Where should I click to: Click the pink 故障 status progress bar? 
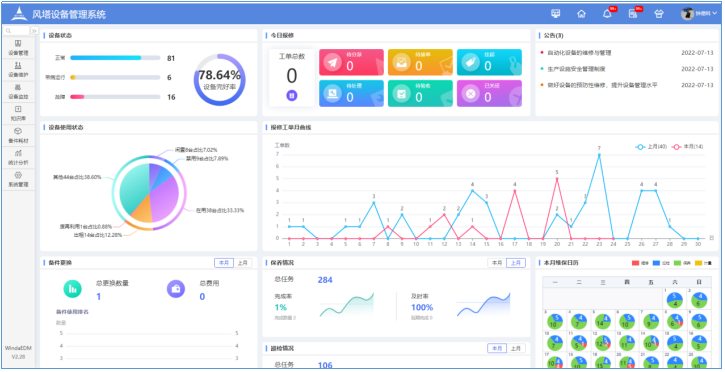[115, 97]
